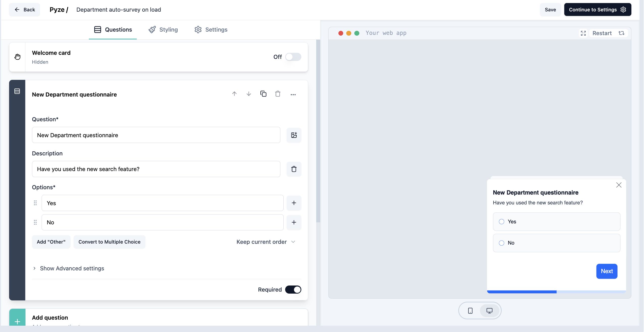Screen dimensions: 644x332
Task: Click the Add question card title
Action: [50, 318]
